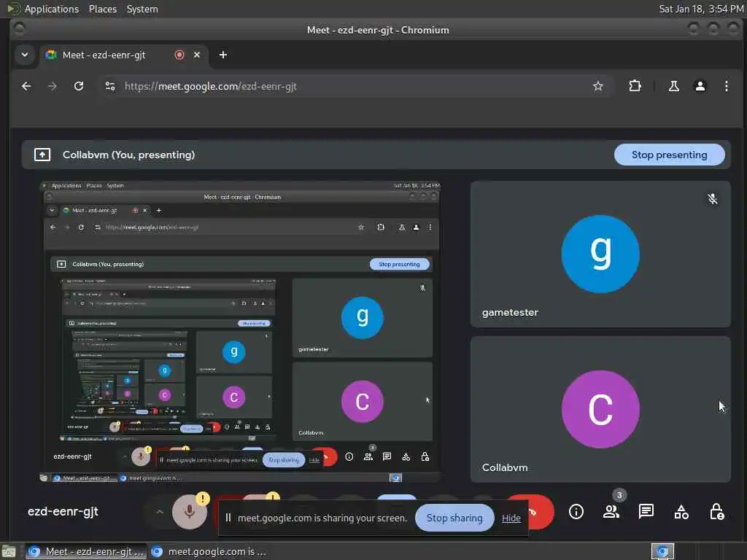The width and height of the screenshot is (747, 560).
Task: Click the workspace switcher icon in taskbar
Action: 662,551
